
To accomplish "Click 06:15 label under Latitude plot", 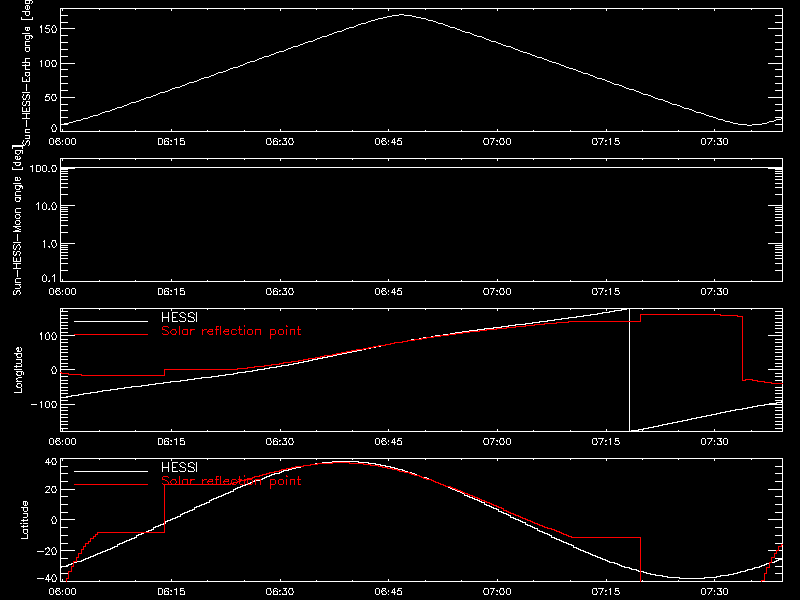I will coord(171,592).
